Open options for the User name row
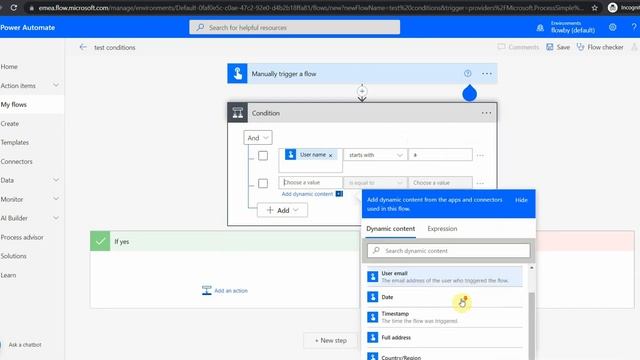This screenshot has width=640, height=360. pyautogui.click(x=480, y=156)
